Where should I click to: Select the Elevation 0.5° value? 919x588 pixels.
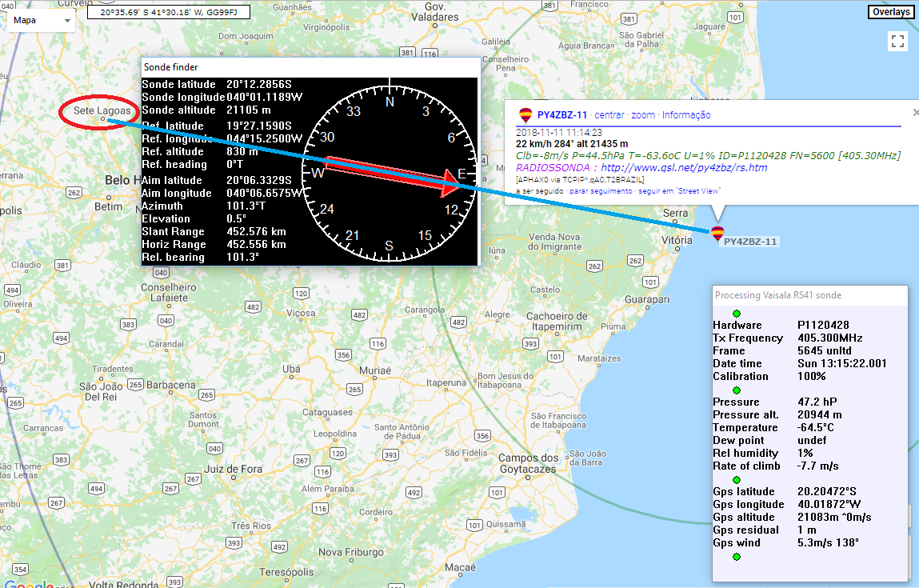(237, 219)
